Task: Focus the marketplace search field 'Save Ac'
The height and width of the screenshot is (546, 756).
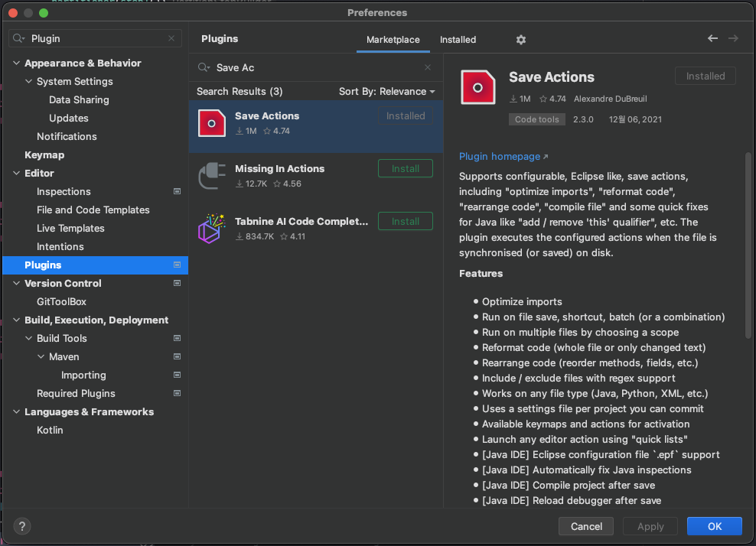Action: pos(316,67)
